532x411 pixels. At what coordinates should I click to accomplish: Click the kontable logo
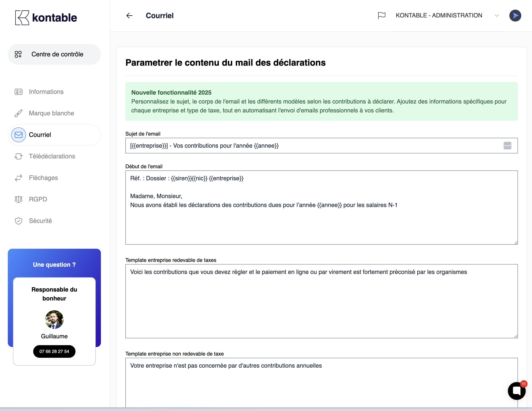coord(46,18)
